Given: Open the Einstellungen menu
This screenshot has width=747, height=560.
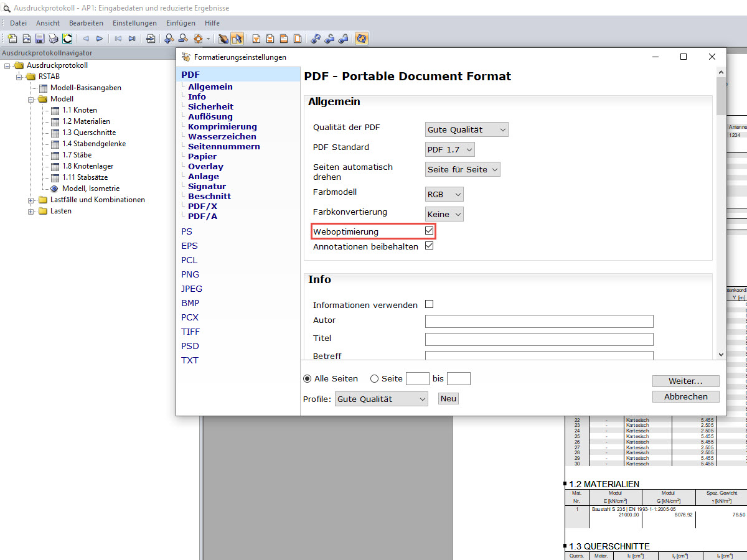Looking at the screenshot, I should [x=134, y=23].
